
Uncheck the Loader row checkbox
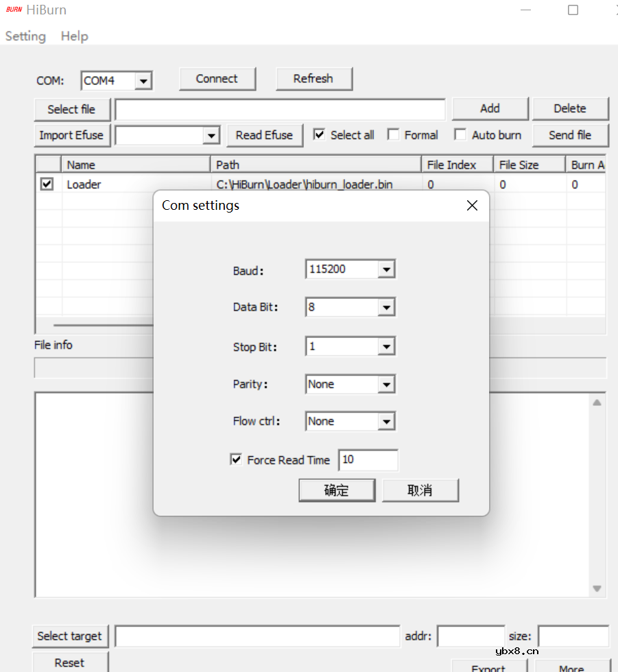[47, 184]
